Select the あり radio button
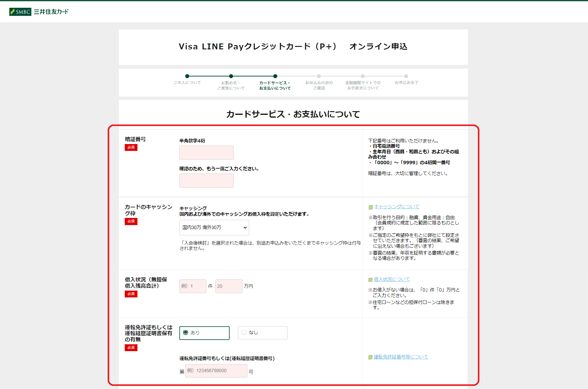The image size is (588, 389). (x=186, y=332)
